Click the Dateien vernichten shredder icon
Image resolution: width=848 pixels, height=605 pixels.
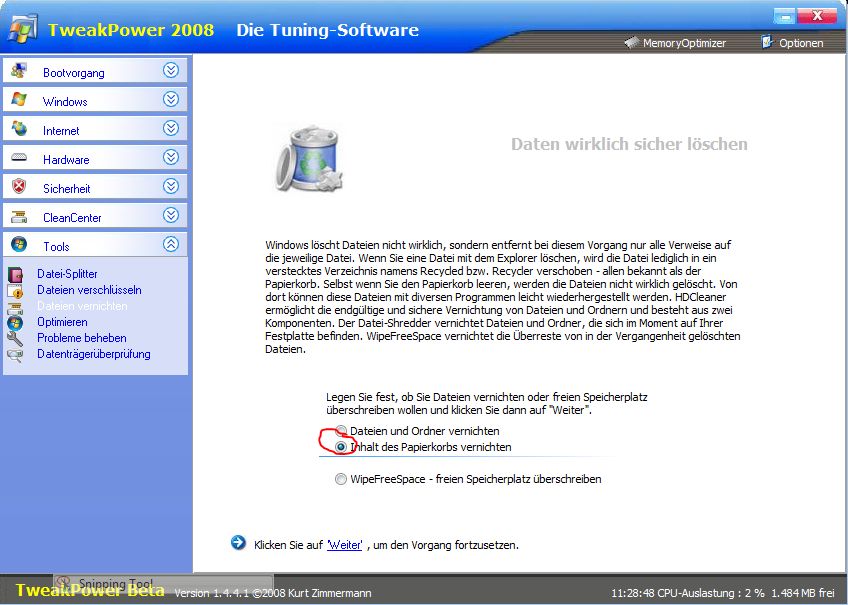coord(15,307)
